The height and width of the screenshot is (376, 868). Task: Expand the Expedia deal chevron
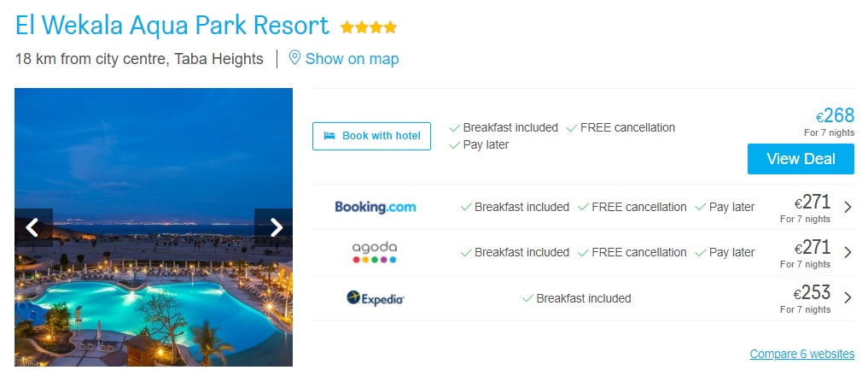[x=847, y=298]
